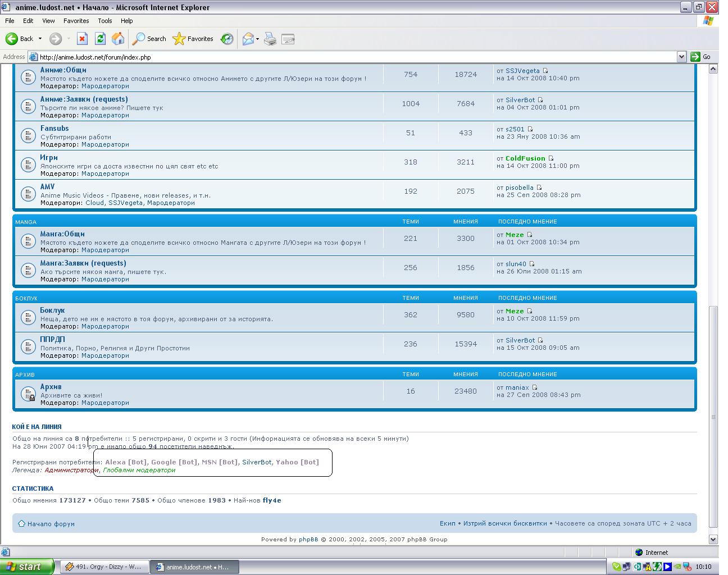Click the Refresh page icon

click(100, 39)
